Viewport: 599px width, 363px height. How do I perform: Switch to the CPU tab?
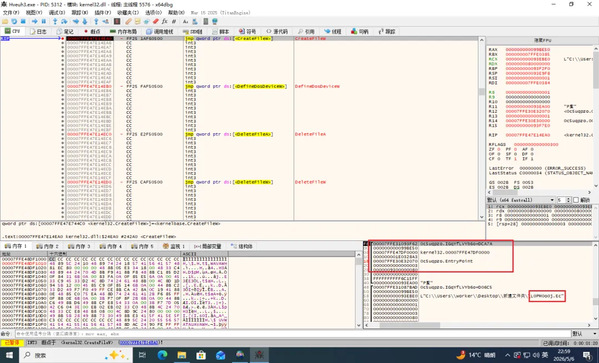pos(13,31)
